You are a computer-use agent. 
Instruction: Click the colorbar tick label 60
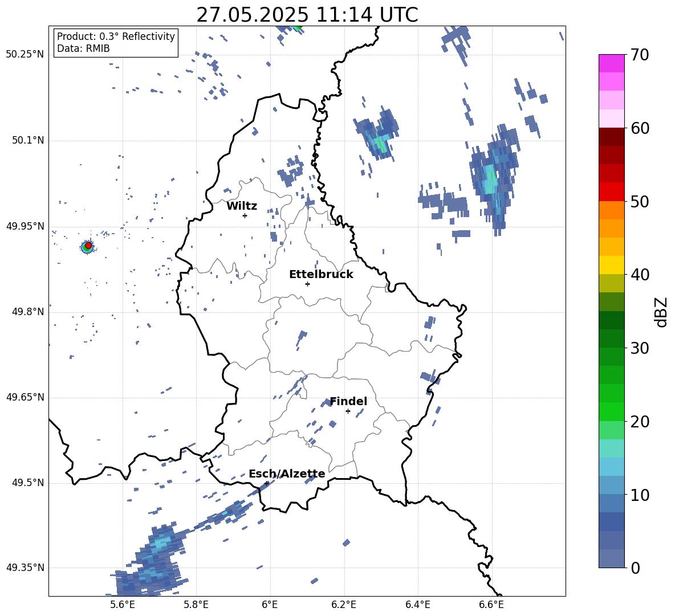640,128
